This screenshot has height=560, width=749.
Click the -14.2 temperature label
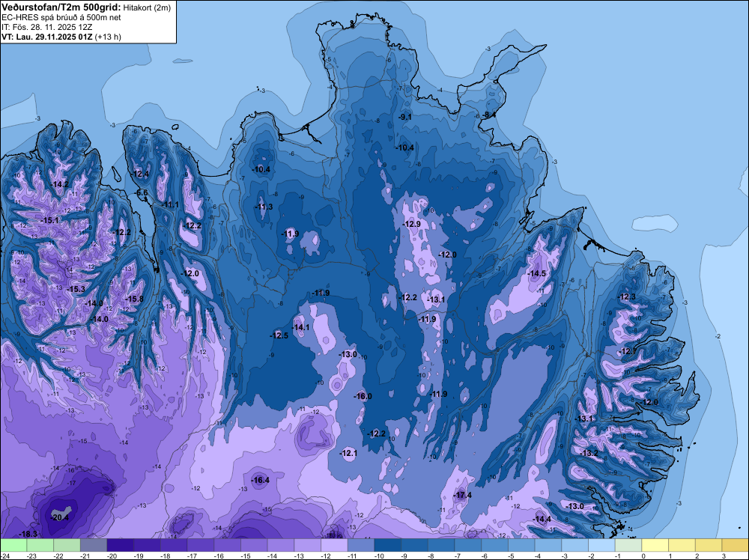coord(60,184)
